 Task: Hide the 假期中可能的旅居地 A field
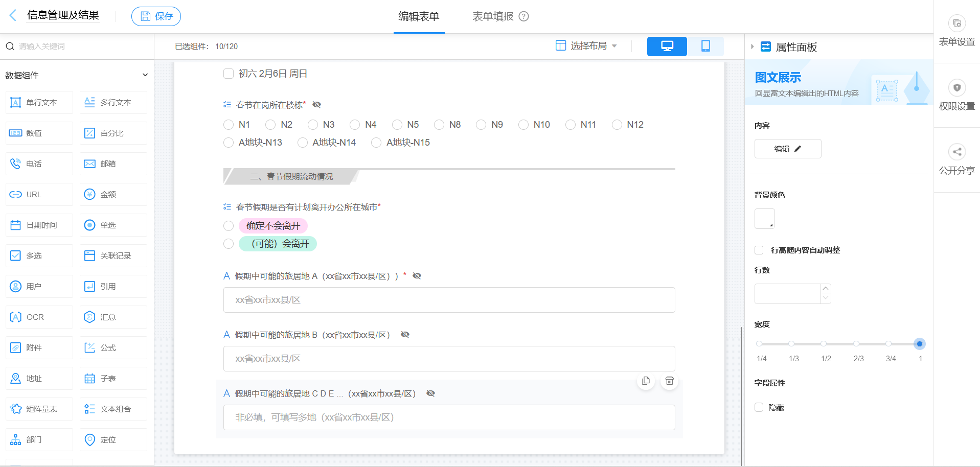pyautogui.click(x=417, y=276)
